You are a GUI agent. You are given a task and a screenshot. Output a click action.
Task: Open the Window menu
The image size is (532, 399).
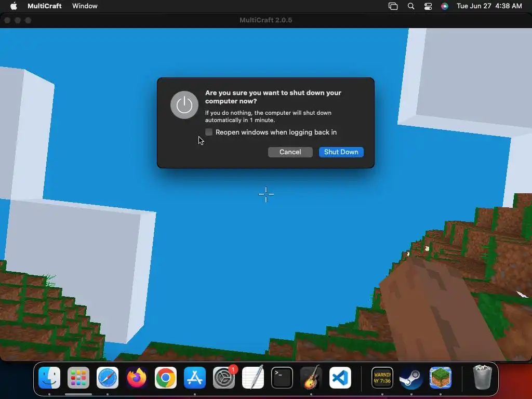(x=85, y=6)
